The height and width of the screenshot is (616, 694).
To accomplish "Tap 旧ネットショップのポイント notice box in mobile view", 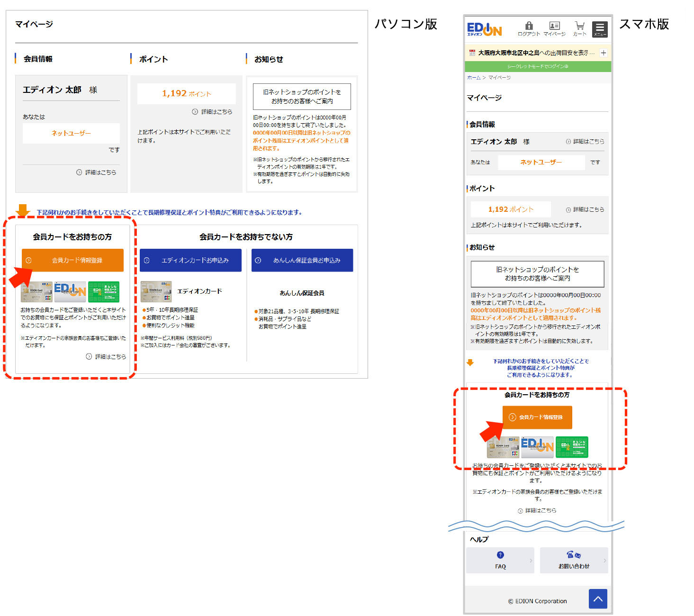I will pyautogui.click(x=537, y=274).
